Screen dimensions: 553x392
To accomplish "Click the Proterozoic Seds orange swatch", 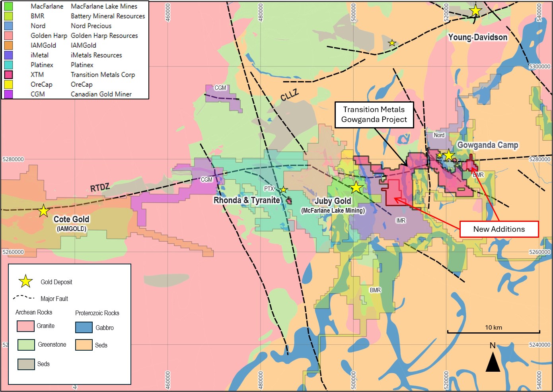I will [84, 345].
